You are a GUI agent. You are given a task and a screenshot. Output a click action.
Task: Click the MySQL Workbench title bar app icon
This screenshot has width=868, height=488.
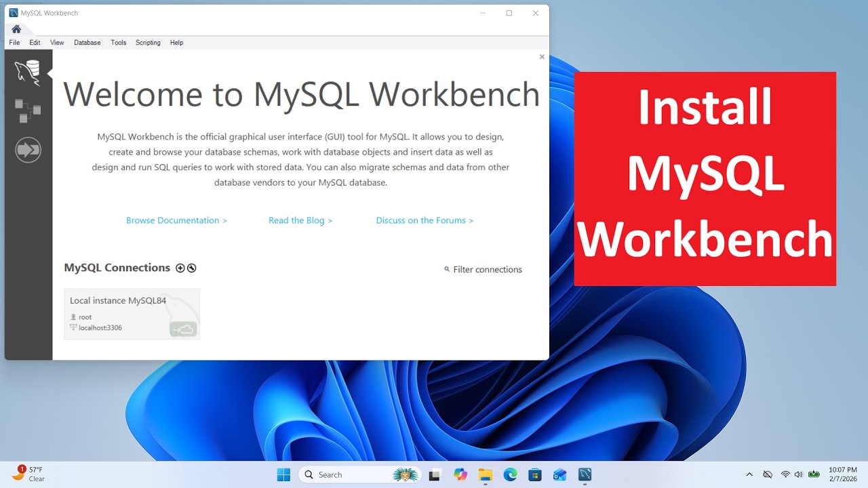(x=14, y=13)
